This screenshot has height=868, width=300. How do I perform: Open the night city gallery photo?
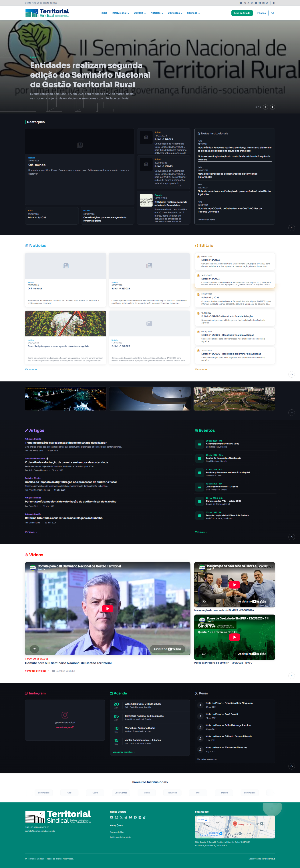click(x=65, y=399)
